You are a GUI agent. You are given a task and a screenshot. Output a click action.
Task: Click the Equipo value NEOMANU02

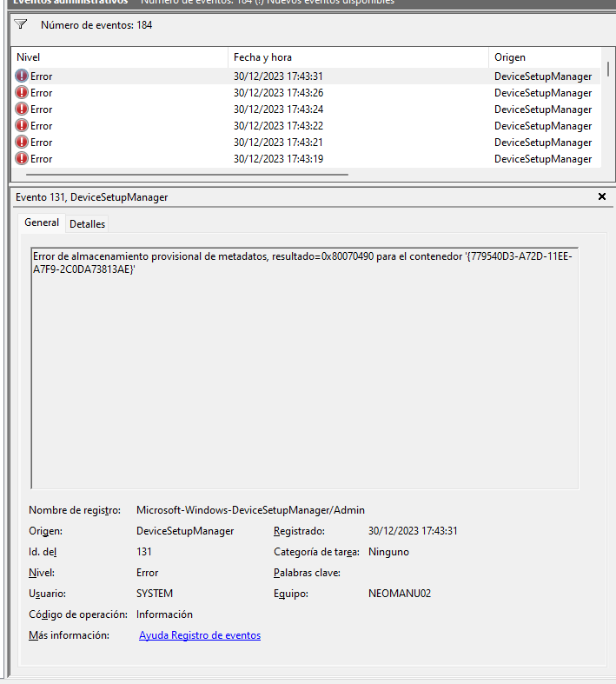coord(400,594)
